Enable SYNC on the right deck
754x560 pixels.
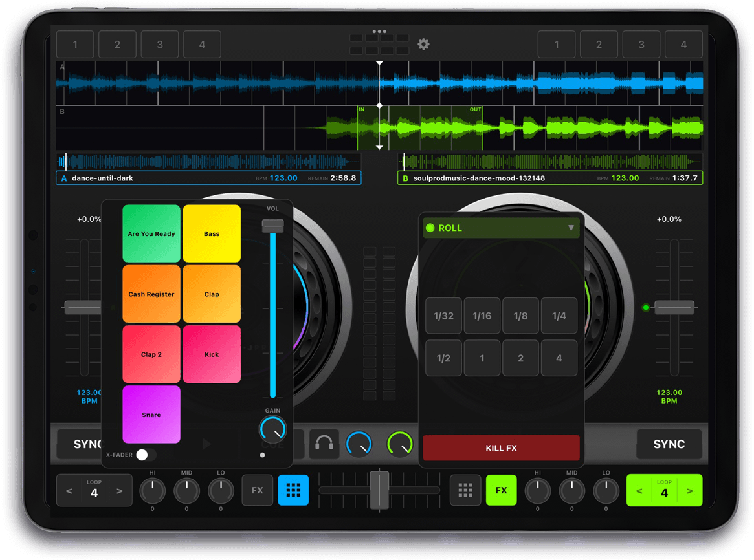pyautogui.click(x=669, y=444)
